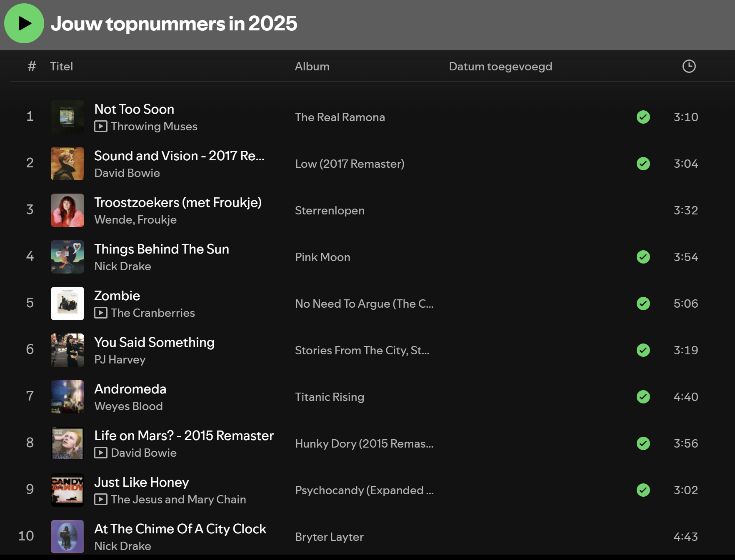Click the video icon beside The Jesus and Mary Chain

click(100, 499)
